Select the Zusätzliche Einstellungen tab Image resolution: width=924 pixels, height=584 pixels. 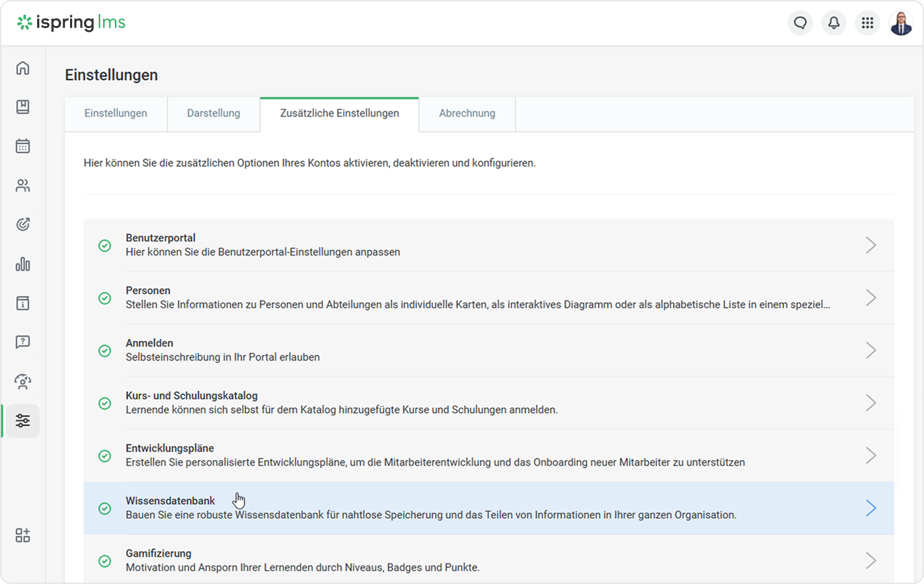click(x=339, y=114)
